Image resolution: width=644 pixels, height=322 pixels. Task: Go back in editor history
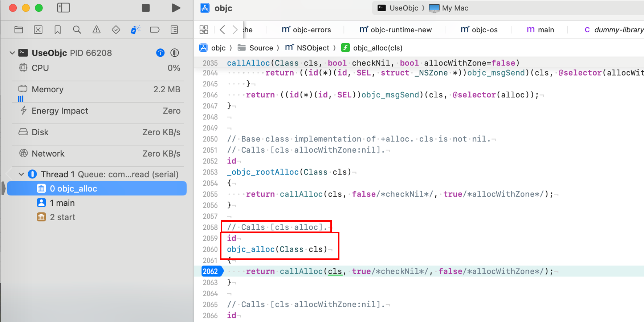(223, 30)
